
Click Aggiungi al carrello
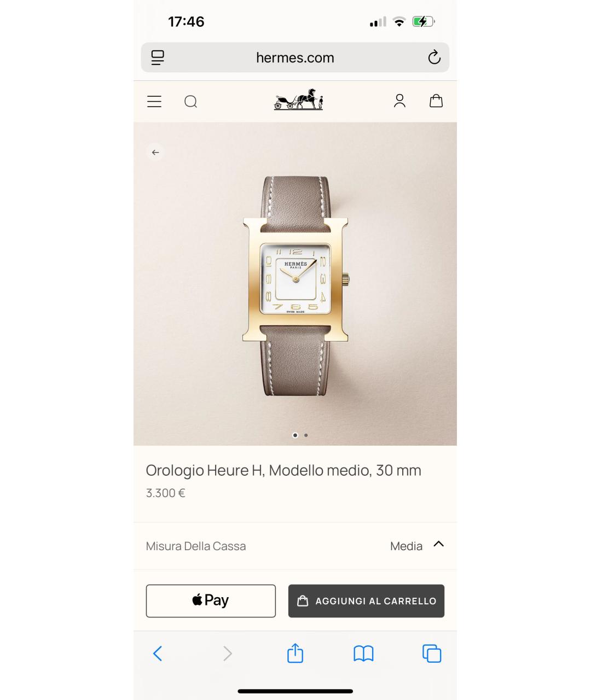366,601
